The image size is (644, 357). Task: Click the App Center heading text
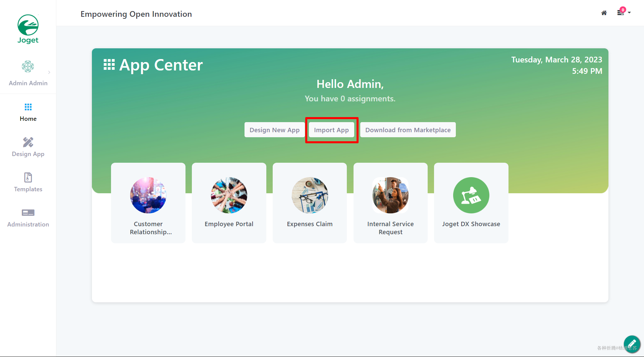tap(161, 65)
